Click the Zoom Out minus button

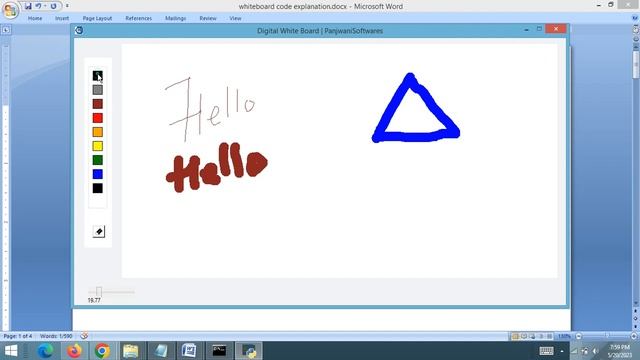(578, 336)
